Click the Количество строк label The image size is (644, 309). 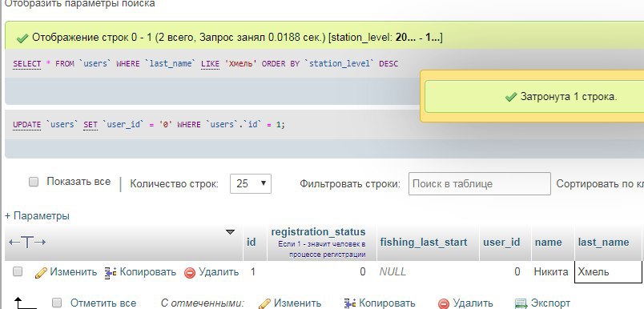(x=174, y=184)
